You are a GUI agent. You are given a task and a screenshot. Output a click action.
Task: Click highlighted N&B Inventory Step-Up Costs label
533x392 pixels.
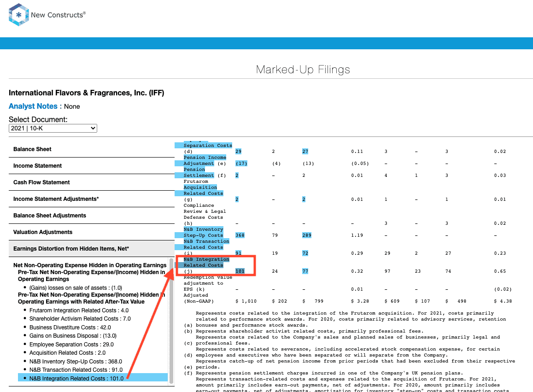pos(203,232)
